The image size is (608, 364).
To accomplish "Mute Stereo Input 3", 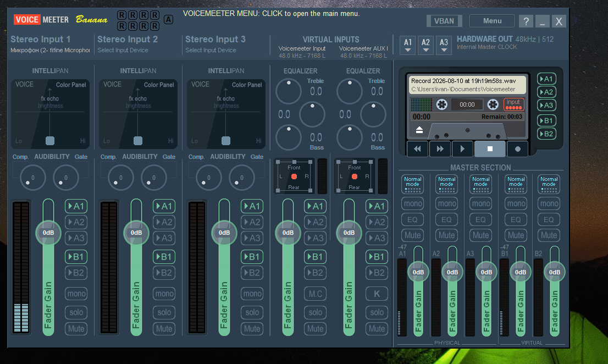I will 252,329.
